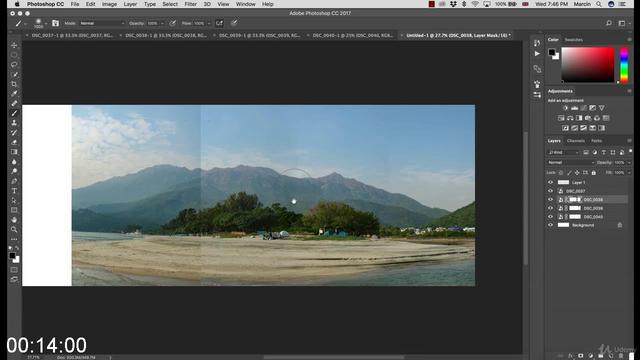Select the Healing Brush tool
The image size is (640, 360).
(14, 104)
